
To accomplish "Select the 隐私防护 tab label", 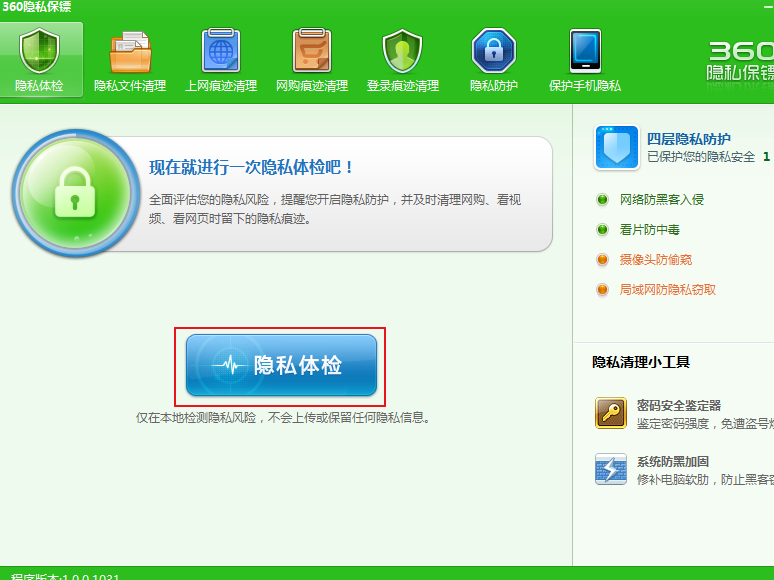I will pyautogui.click(x=494, y=86).
